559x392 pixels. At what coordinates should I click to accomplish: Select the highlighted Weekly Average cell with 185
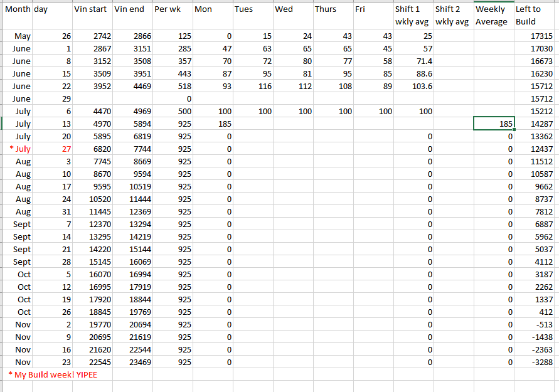pyautogui.click(x=494, y=124)
